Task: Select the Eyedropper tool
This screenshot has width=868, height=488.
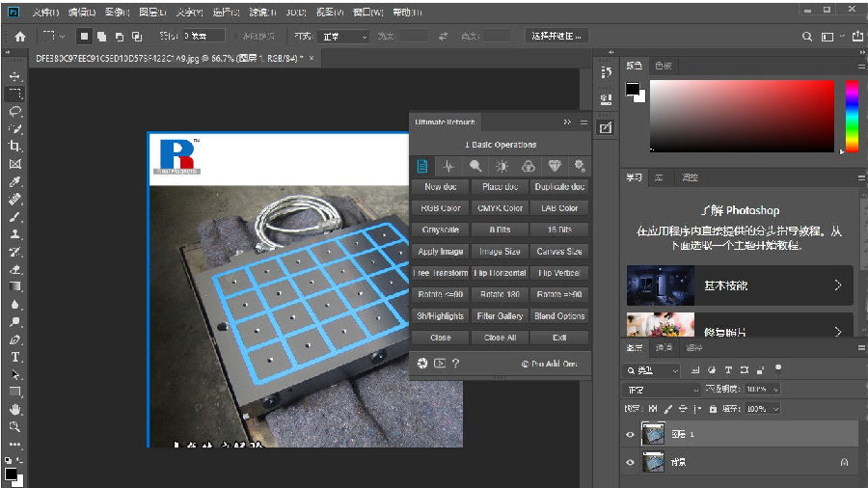Action: coord(14,181)
